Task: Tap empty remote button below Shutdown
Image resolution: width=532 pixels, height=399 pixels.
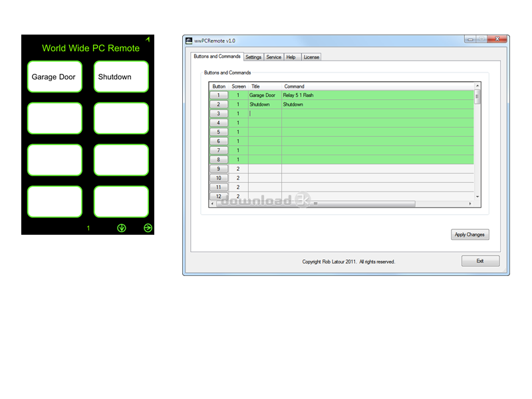Action: pos(121,118)
